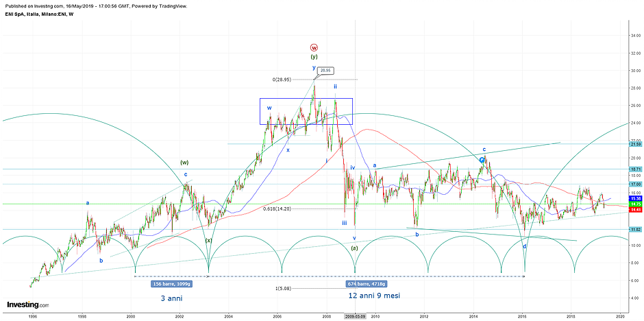Click the 20.00 price axis label

point(636,158)
